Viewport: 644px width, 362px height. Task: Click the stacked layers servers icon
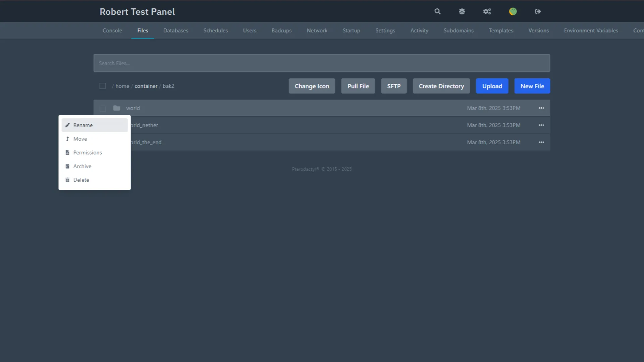pyautogui.click(x=462, y=11)
